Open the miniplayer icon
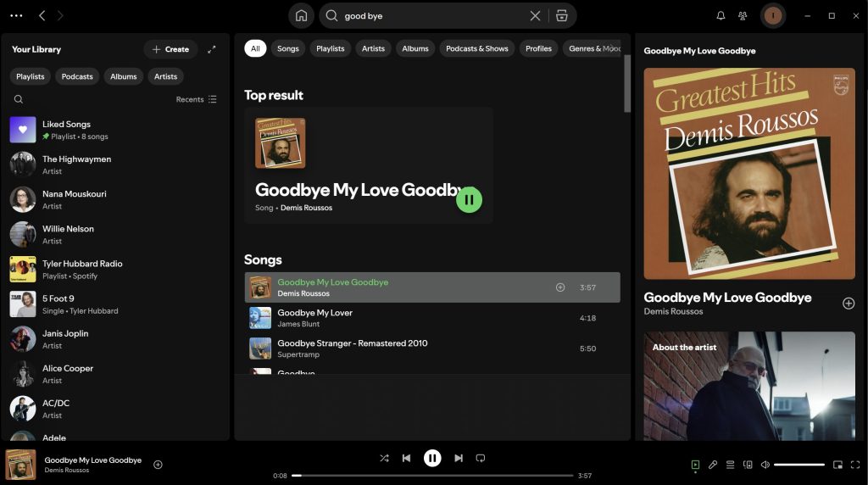 (x=837, y=465)
